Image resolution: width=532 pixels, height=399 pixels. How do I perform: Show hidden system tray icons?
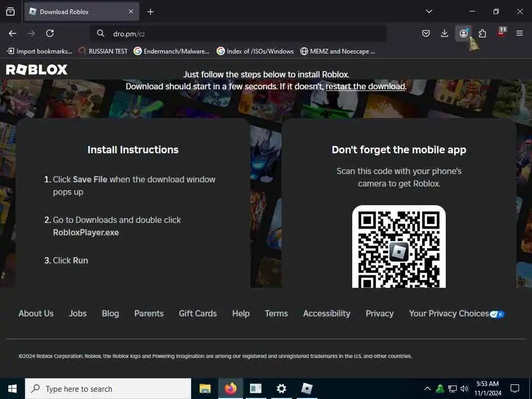pos(428,389)
